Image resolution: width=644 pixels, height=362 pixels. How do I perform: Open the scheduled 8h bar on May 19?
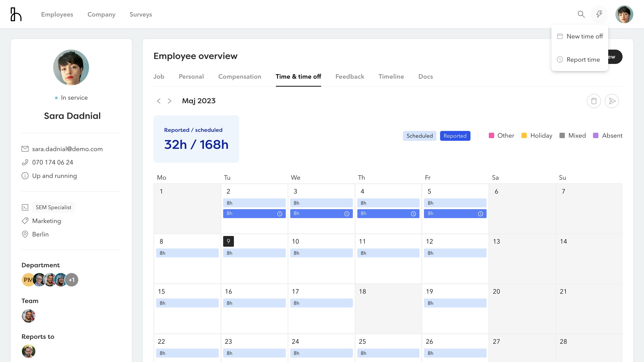[x=455, y=303]
